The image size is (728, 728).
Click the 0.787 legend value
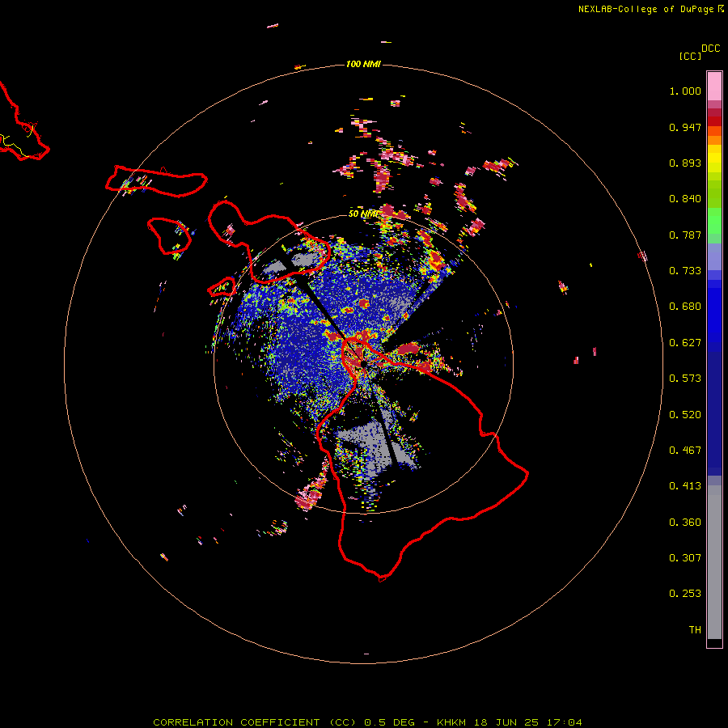point(685,235)
